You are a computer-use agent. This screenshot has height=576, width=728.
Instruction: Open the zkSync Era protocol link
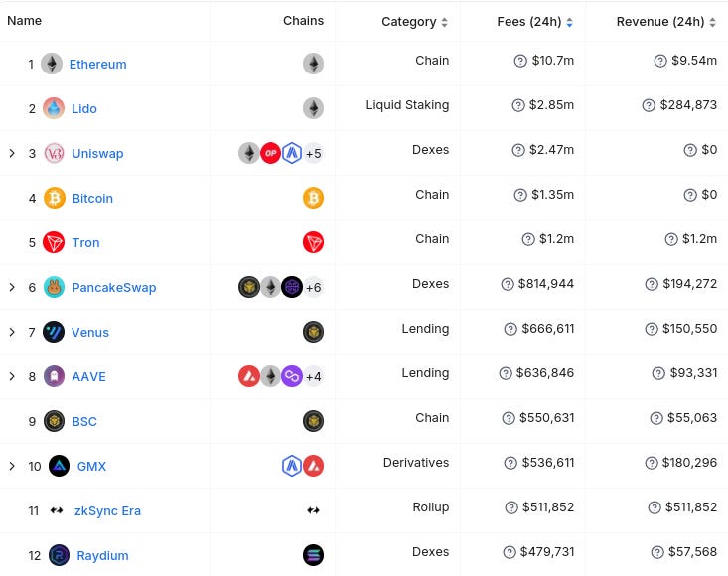tap(107, 510)
